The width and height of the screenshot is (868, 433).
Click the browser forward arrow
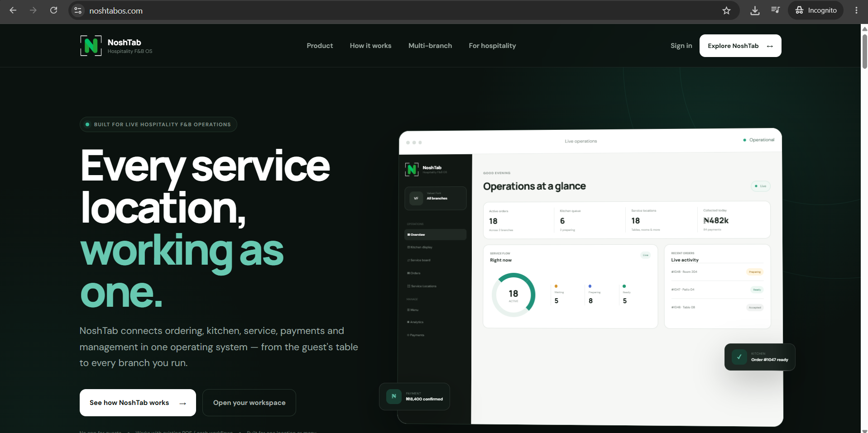coord(33,10)
